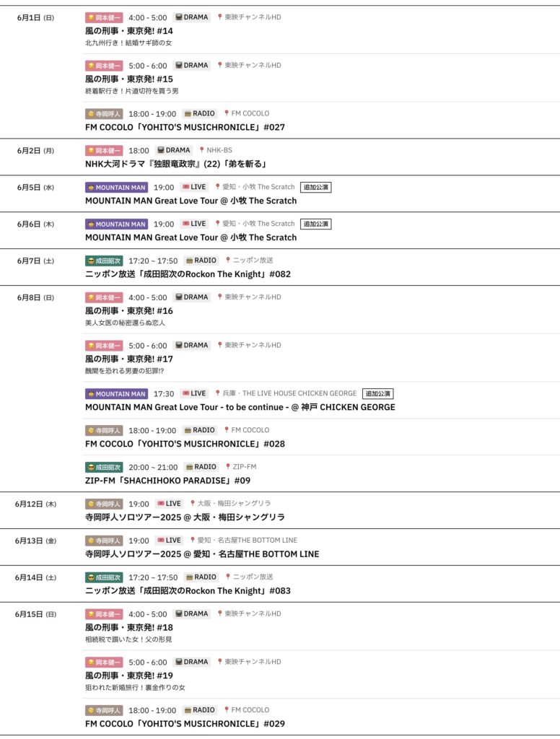Open the 風の刑事・東京発! #19 title
This screenshot has height=739, width=560.
(x=129, y=675)
